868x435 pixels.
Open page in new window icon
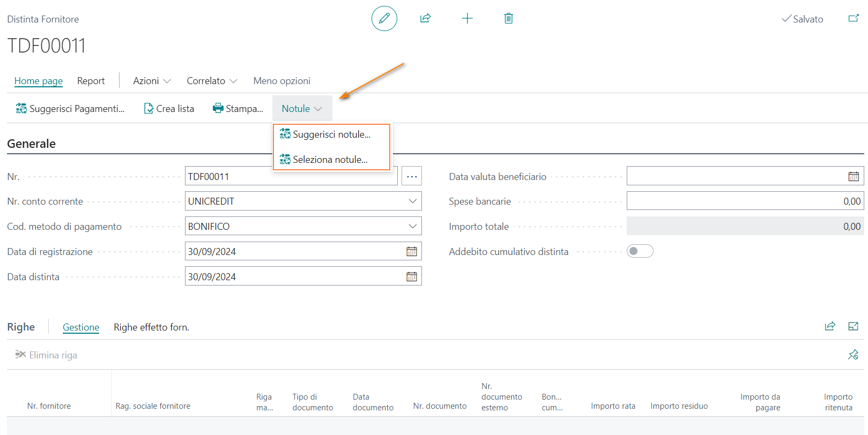coord(853,19)
